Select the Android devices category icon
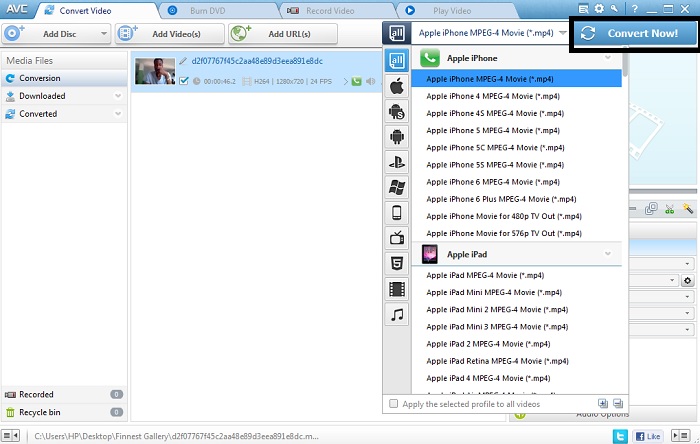Viewport: 700px width, 444px height. tap(396, 137)
